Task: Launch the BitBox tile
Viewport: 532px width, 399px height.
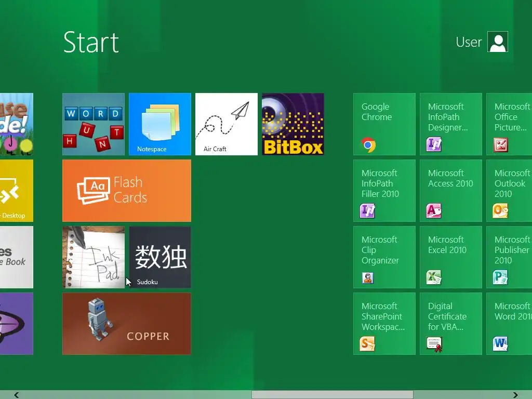Action: (293, 124)
